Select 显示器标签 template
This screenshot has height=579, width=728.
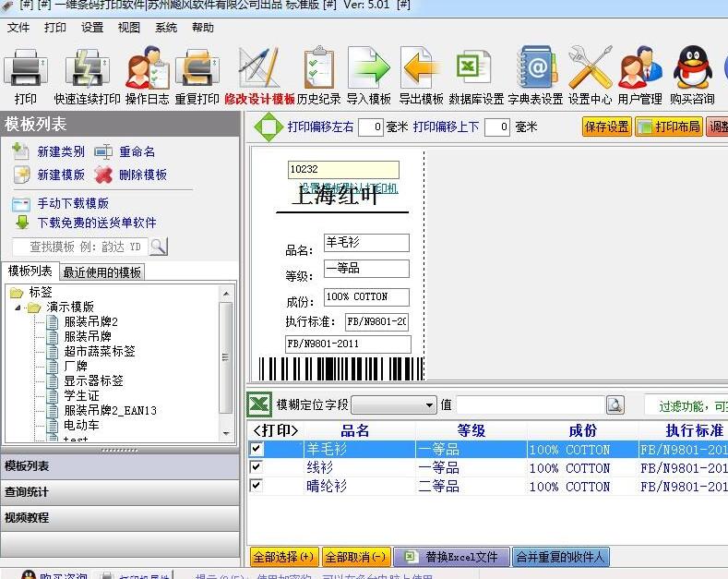(x=93, y=380)
